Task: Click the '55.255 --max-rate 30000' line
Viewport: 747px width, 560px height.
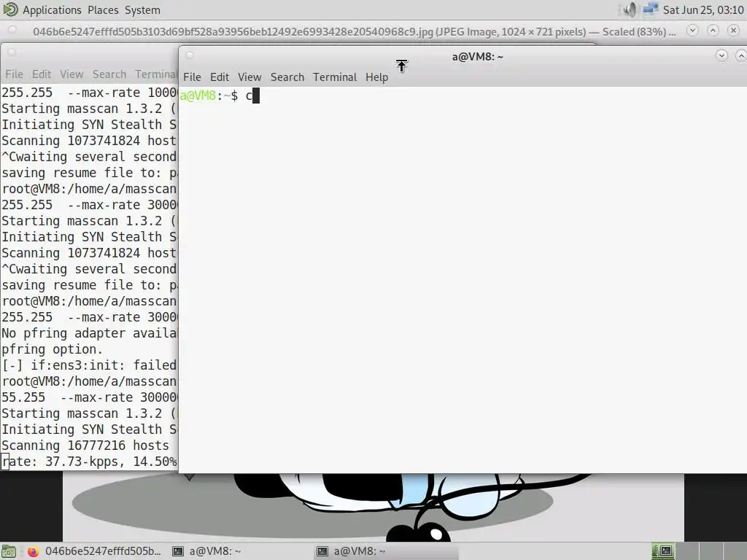Action: (89, 397)
